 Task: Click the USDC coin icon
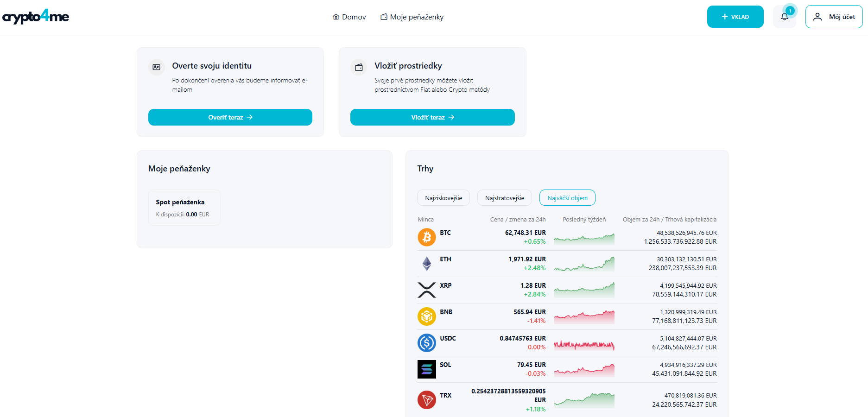[426, 343]
